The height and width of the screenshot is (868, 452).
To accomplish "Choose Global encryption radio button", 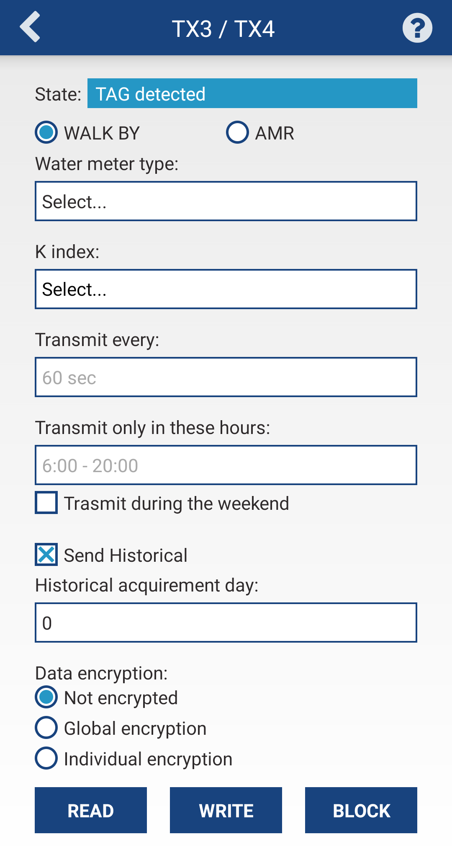I will pyautogui.click(x=46, y=728).
